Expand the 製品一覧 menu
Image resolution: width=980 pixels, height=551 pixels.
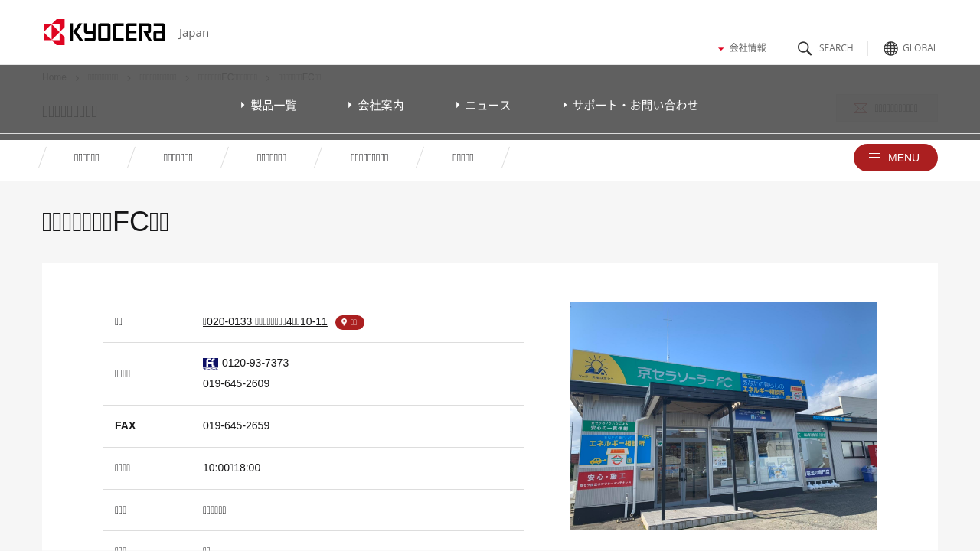[269, 105]
